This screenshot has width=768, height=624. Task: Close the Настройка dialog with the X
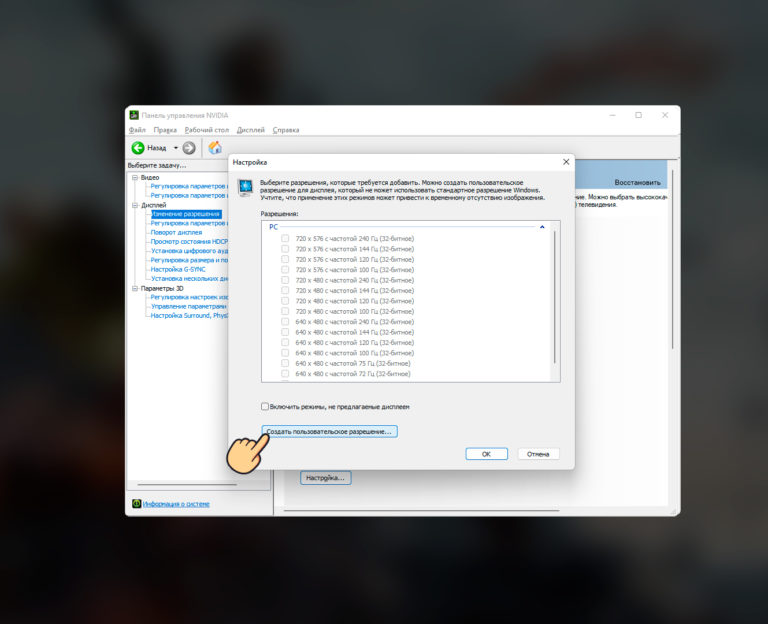pos(566,162)
